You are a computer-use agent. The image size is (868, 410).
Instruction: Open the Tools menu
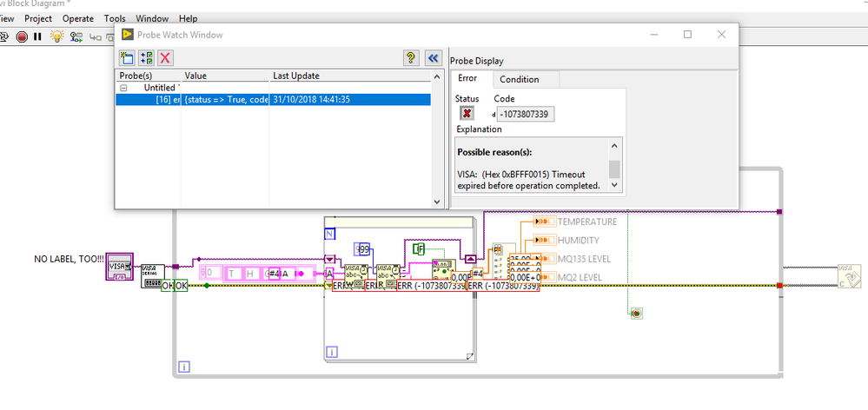point(115,18)
